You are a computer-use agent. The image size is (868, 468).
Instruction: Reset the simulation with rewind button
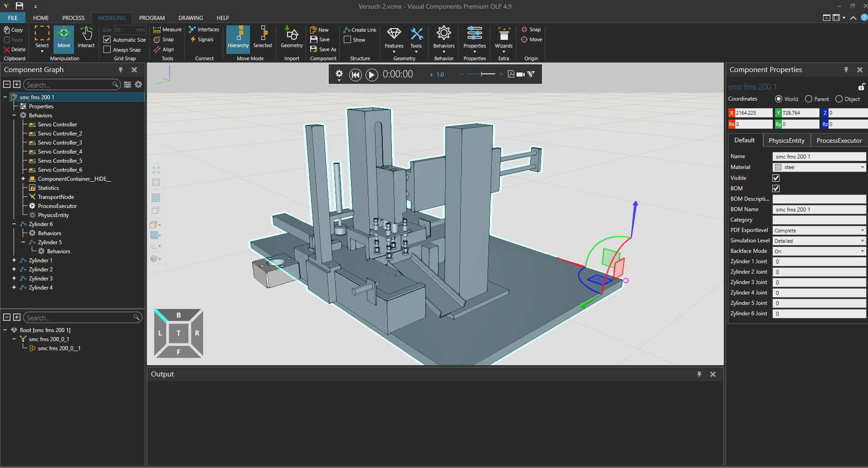click(356, 75)
